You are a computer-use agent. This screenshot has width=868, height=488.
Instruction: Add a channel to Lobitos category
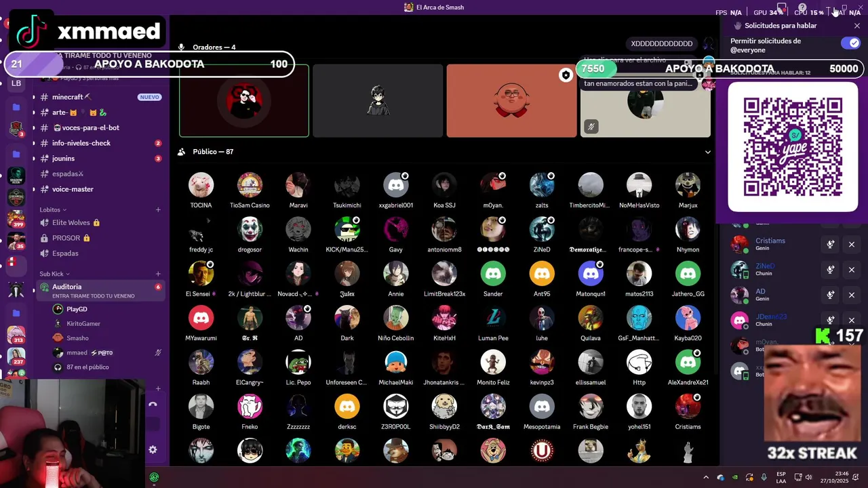(x=158, y=209)
